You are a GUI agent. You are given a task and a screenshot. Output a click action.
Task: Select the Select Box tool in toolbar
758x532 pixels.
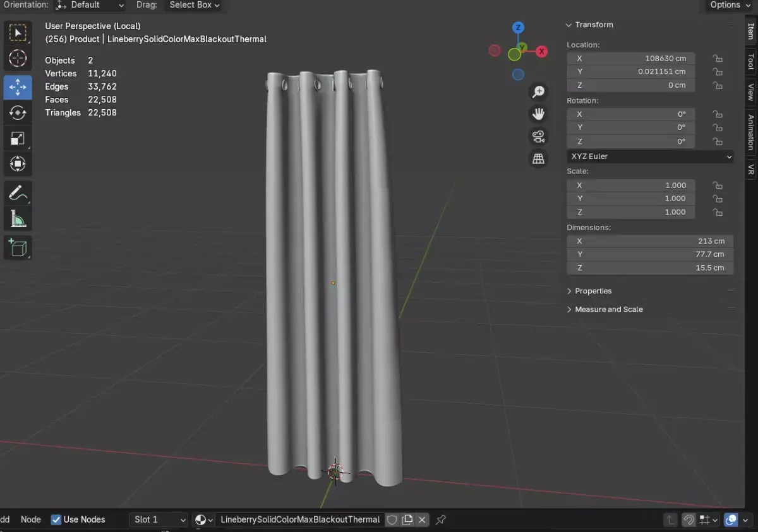[x=18, y=33]
